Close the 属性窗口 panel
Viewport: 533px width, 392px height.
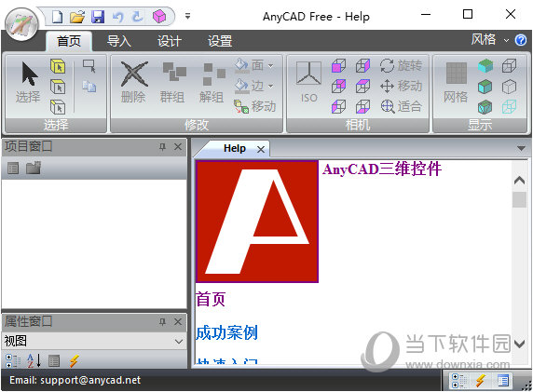point(178,321)
